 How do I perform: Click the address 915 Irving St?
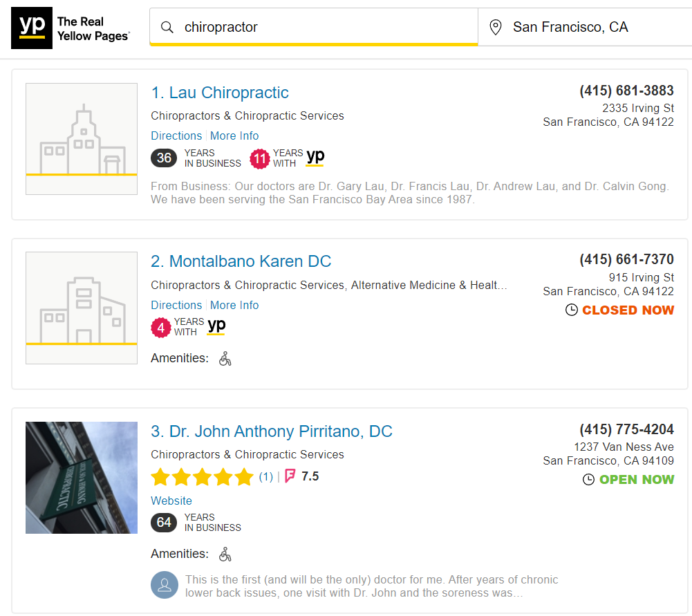(642, 277)
